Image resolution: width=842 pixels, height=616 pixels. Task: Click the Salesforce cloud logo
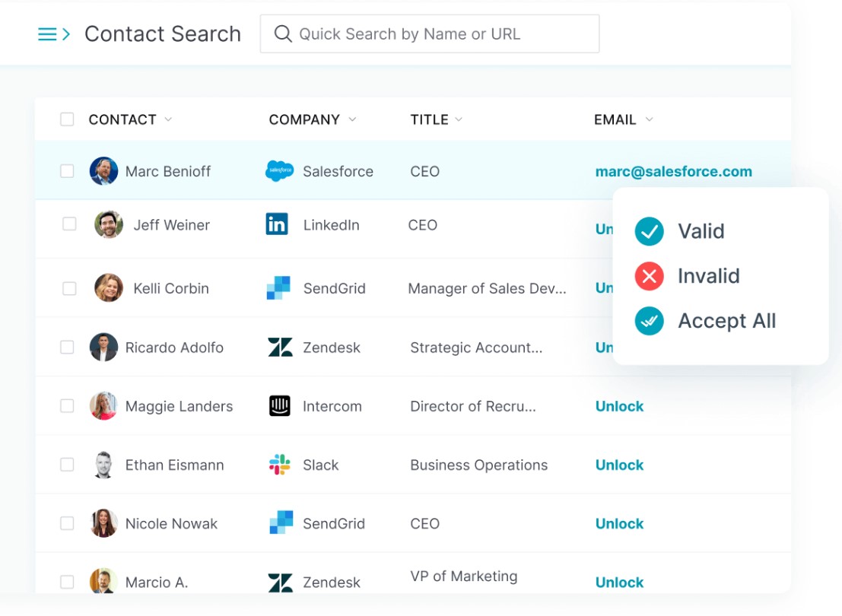click(279, 171)
